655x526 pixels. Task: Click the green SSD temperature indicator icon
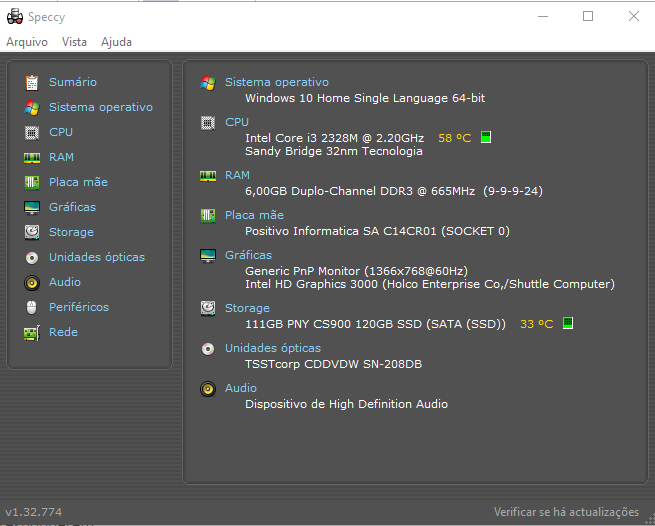tap(568, 323)
